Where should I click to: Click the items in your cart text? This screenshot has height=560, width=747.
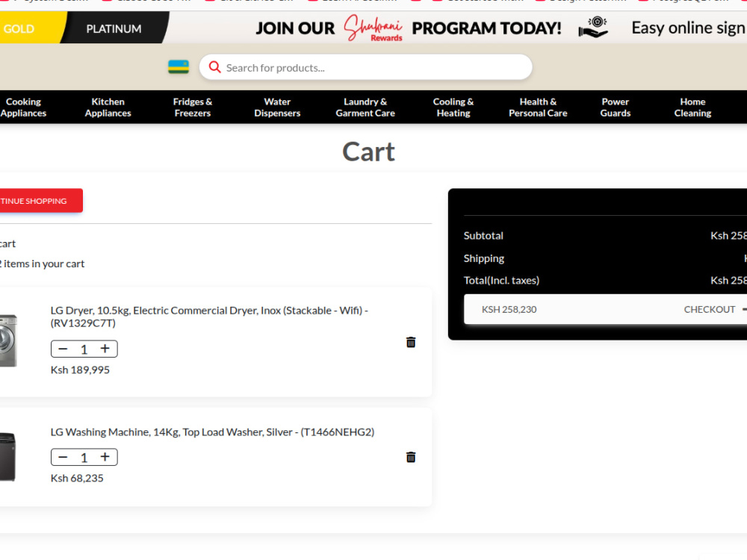(x=43, y=264)
